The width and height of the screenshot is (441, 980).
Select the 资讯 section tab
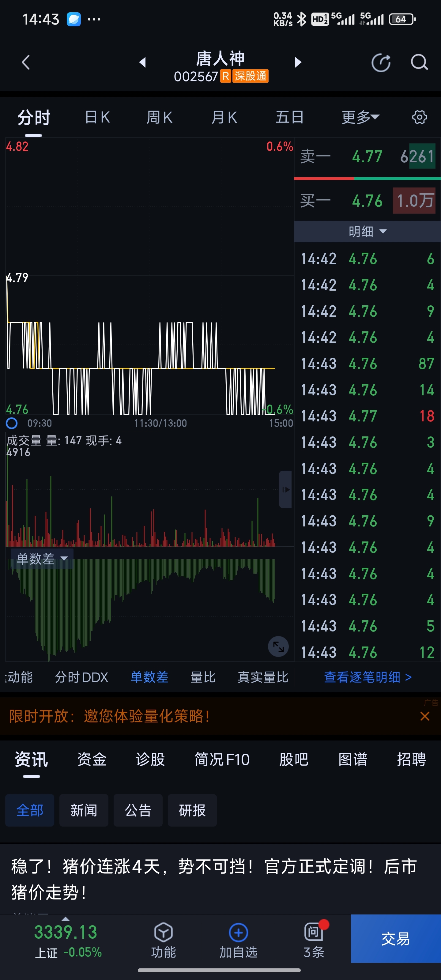[31, 759]
